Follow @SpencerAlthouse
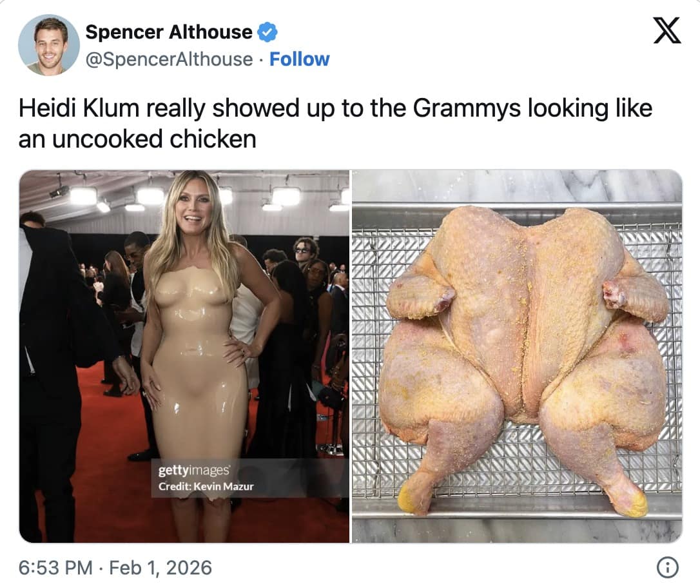This screenshot has width=700, height=588. pyautogui.click(x=299, y=59)
